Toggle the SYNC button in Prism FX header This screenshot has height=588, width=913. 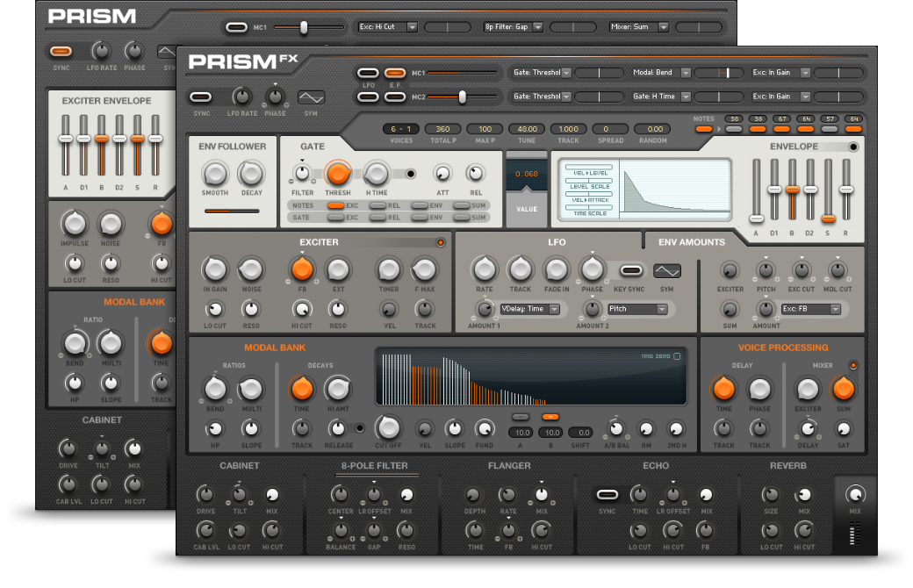[201, 97]
